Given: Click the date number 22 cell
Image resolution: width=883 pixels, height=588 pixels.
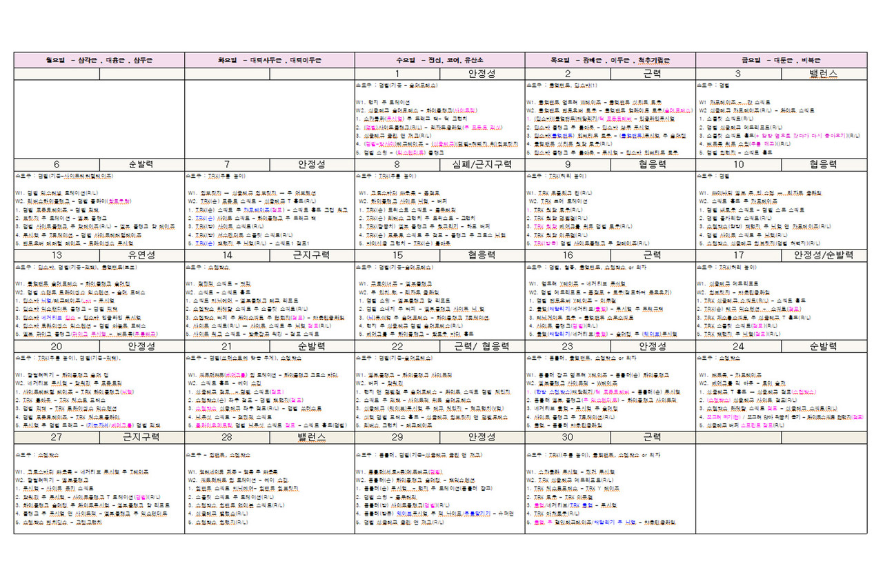Looking at the screenshot, I should (397, 346).
